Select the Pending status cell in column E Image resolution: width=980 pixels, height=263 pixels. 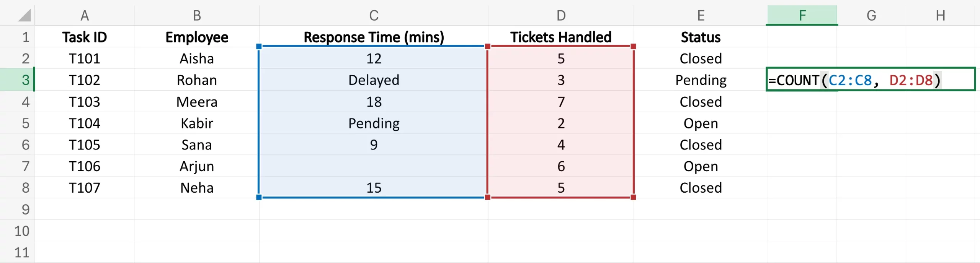click(701, 80)
